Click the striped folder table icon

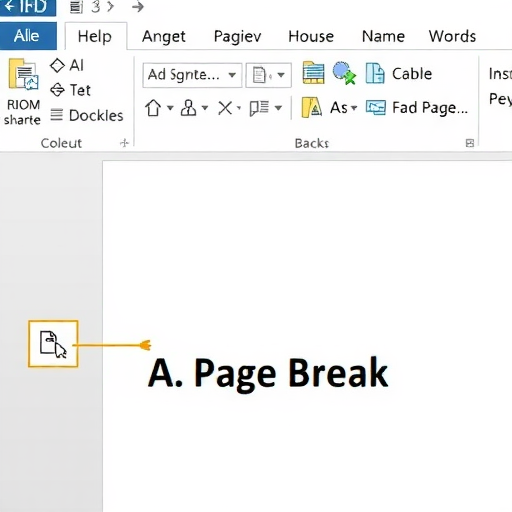[x=313, y=73]
